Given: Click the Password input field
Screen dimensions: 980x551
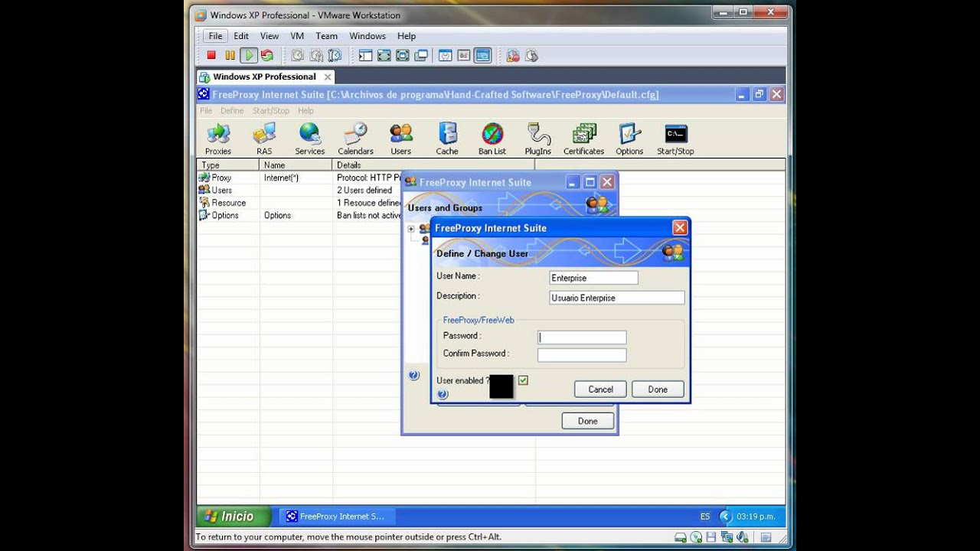Looking at the screenshot, I should 582,337.
